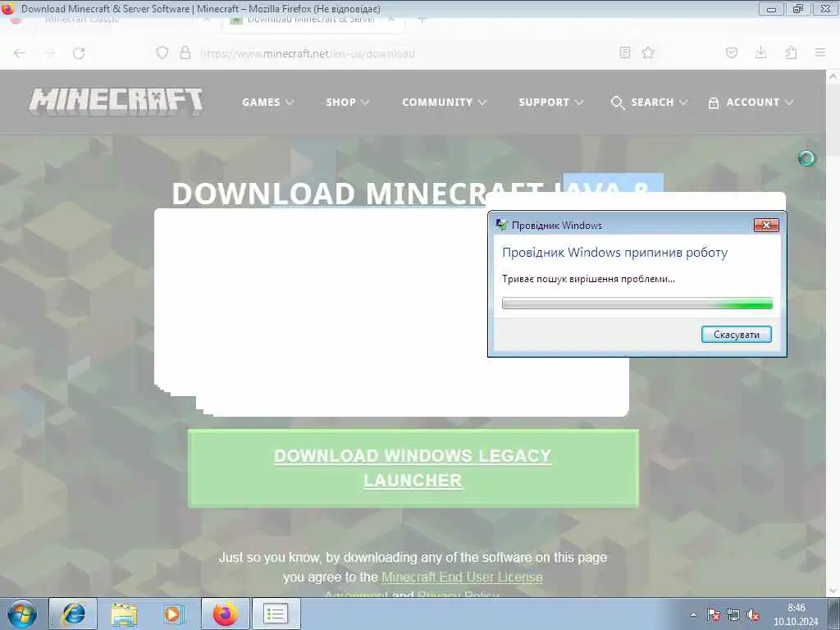Open Minecraft End User License link
This screenshot has width=840, height=630.
tap(462, 577)
